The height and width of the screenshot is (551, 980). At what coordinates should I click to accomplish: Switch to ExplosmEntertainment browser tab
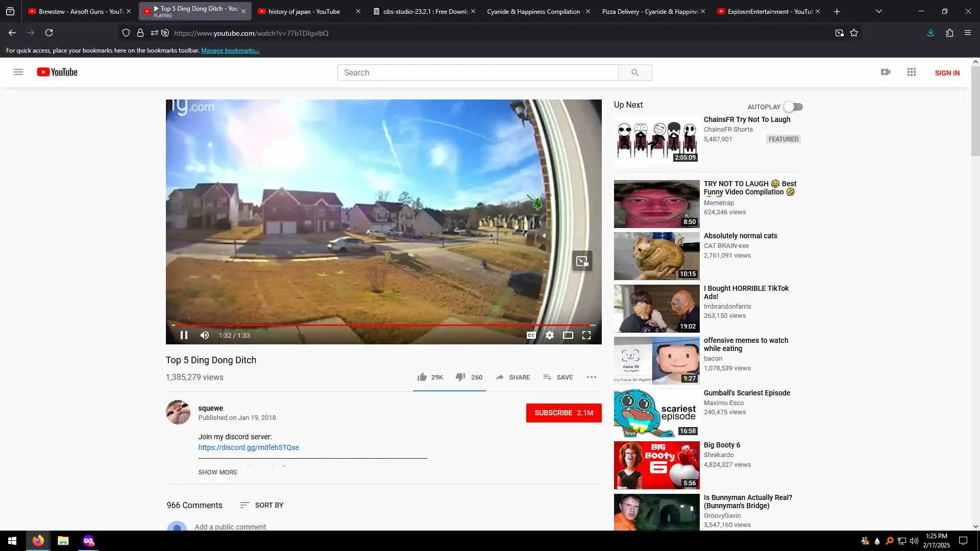tap(764, 11)
